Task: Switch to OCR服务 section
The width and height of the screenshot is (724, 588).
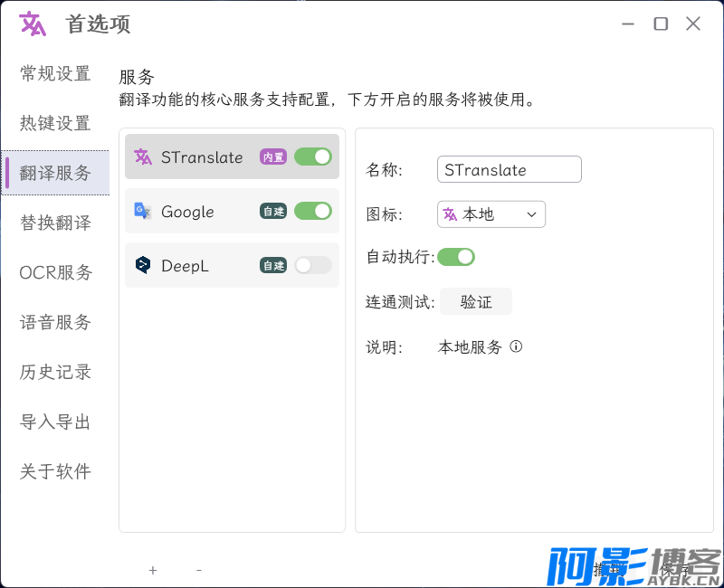Action: click(x=56, y=272)
